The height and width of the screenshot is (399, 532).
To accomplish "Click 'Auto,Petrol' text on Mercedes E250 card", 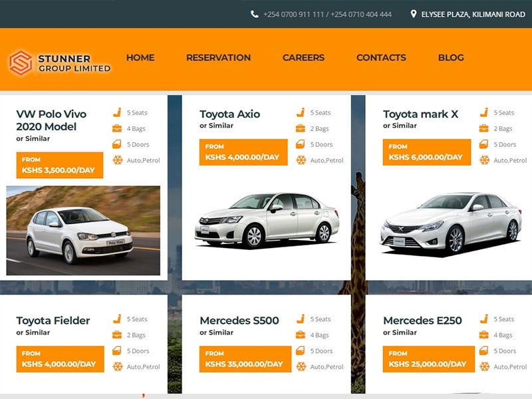I will pyautogui.click(x=510, y=367).
